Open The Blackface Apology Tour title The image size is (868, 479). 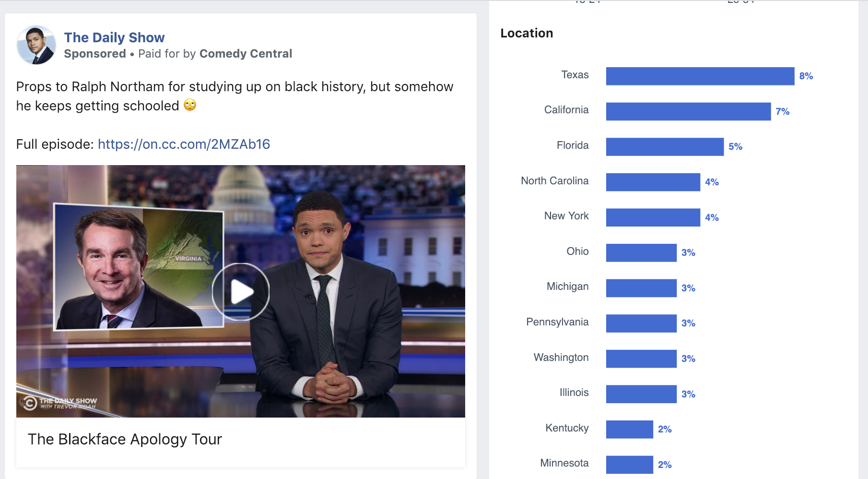click(125, 439)
